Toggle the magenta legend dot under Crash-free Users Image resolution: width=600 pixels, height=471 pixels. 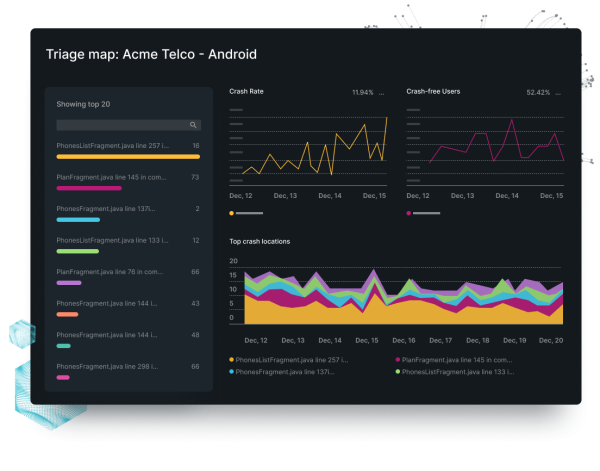point(409,213)
